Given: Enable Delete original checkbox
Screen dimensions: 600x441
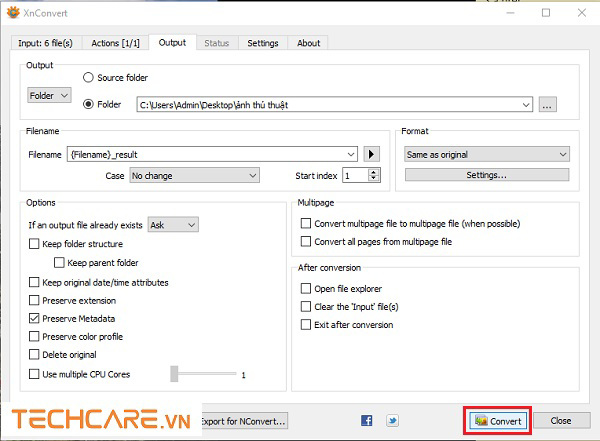Looking at the screenshot, I should (x=34, y=354).
